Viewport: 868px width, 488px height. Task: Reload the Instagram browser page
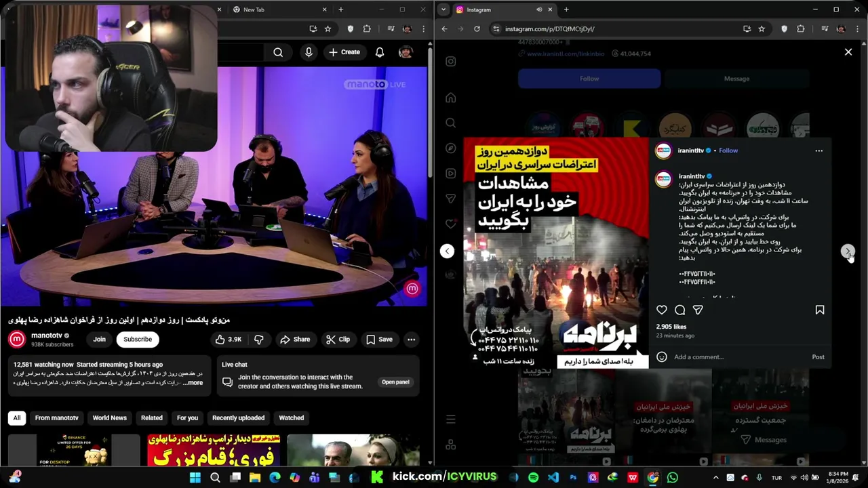coord(477,29)
